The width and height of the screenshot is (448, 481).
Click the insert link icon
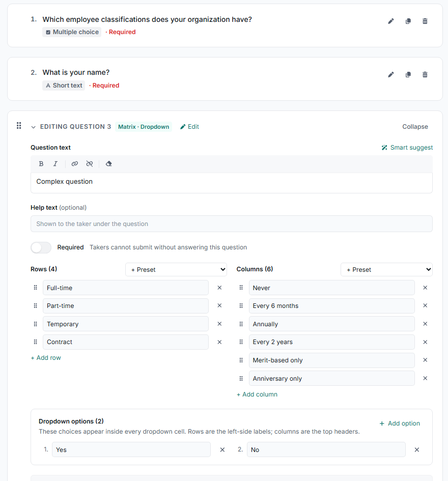pos(74,164)
